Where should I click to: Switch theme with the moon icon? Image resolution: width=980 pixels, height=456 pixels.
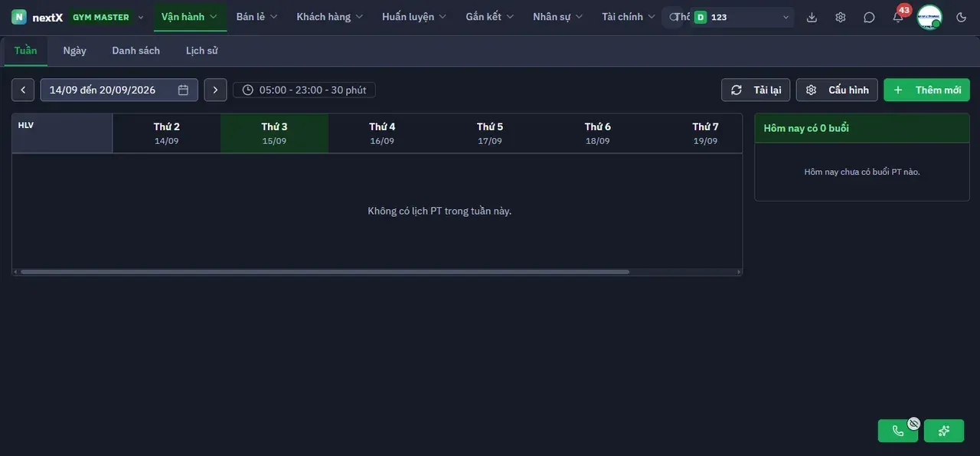pyautogui.click(x=962, y=17)
